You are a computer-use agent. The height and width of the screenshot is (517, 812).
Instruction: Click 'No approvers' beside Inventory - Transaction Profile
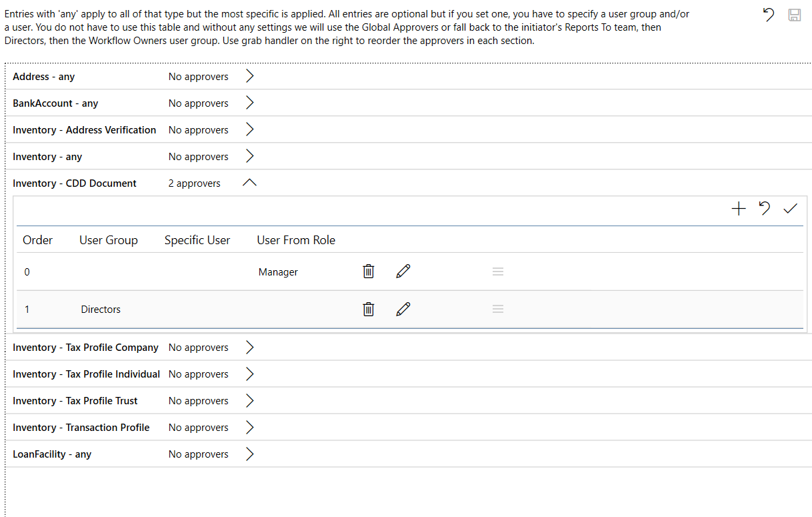pos(199,428)
